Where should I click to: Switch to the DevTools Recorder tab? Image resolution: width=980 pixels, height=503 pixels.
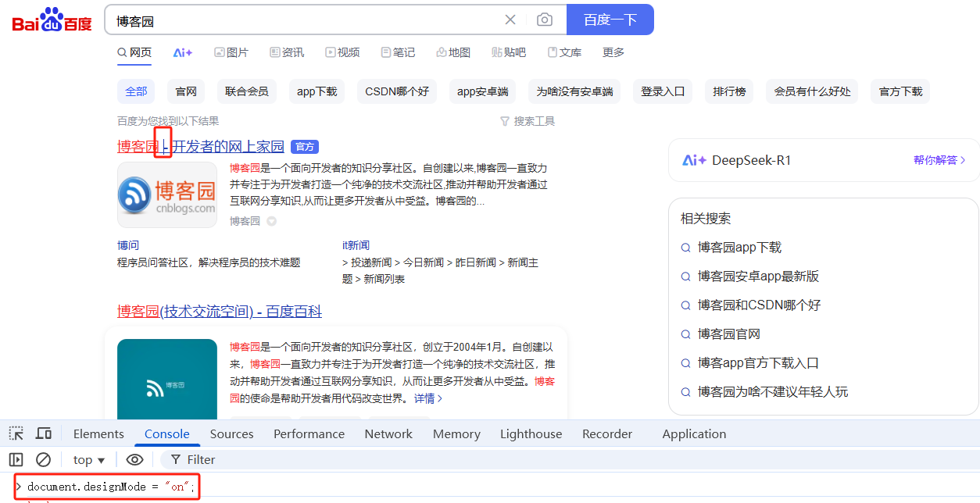click(x=607, y=434)
